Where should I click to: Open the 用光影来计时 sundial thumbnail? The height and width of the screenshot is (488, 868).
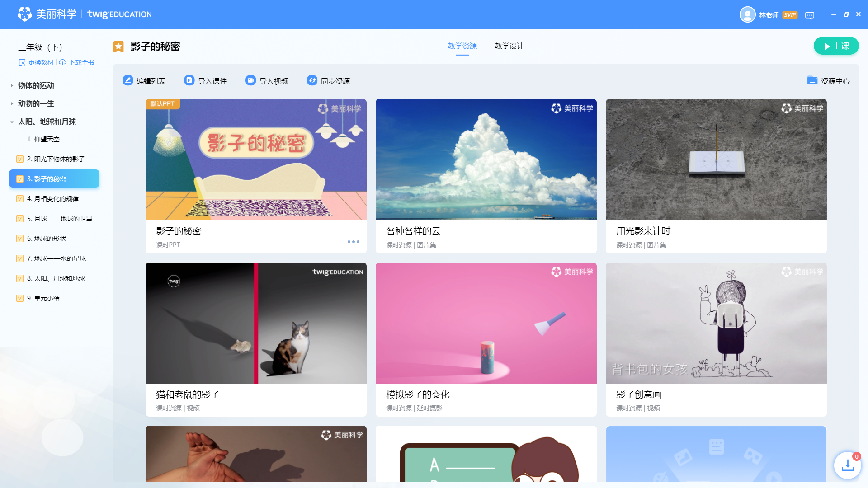[716, 160]
